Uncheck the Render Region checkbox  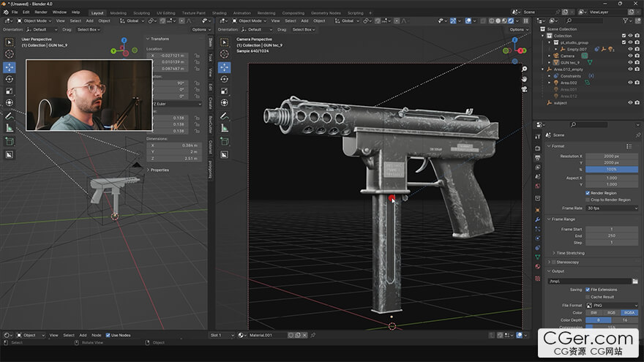pos(588,192)
